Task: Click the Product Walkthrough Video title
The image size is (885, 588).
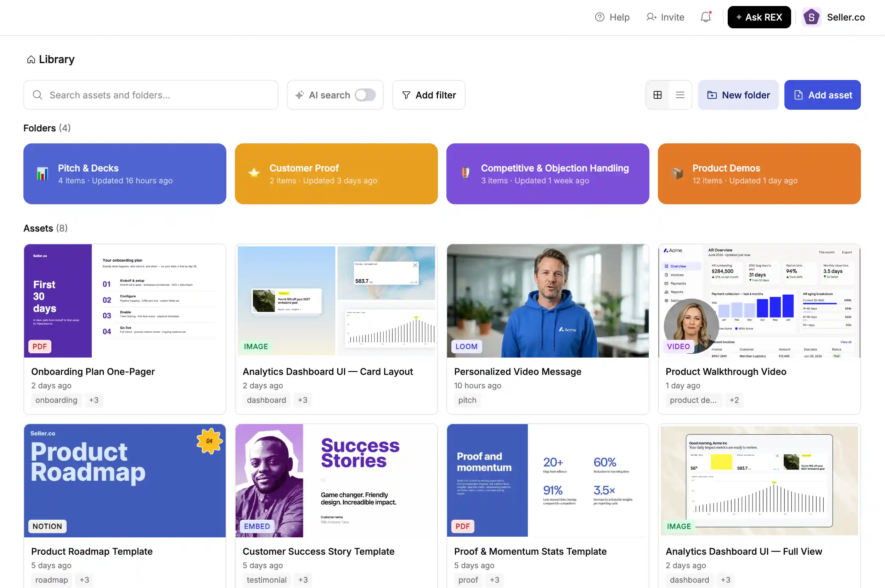Action: coord(726,372)
